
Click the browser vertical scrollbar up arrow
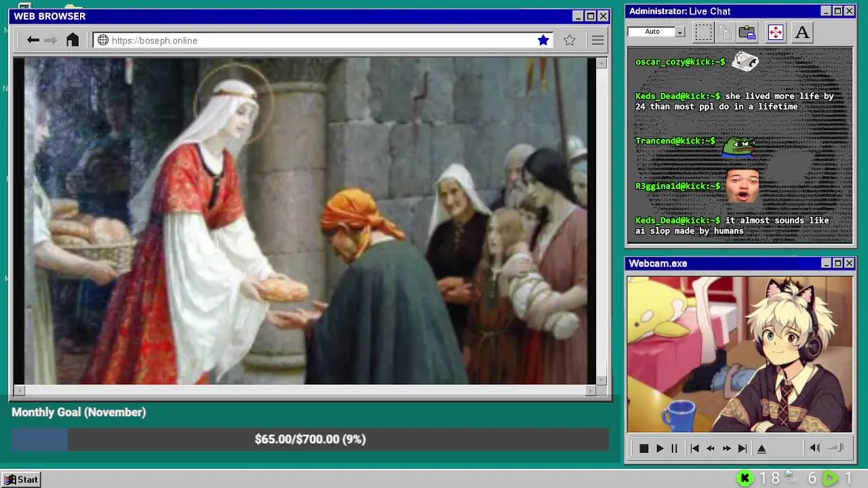[601, 63]
